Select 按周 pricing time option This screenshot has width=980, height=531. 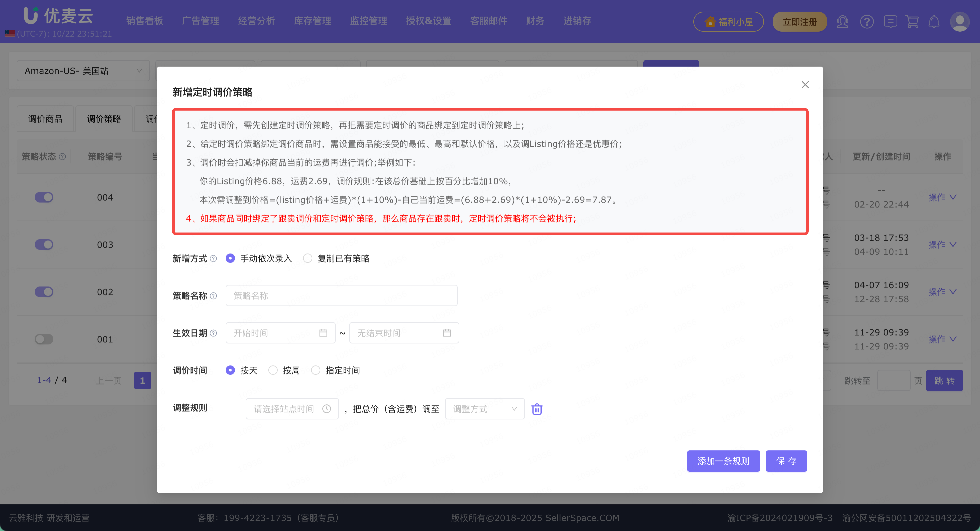pyautogui.click(x=273, y=370)
